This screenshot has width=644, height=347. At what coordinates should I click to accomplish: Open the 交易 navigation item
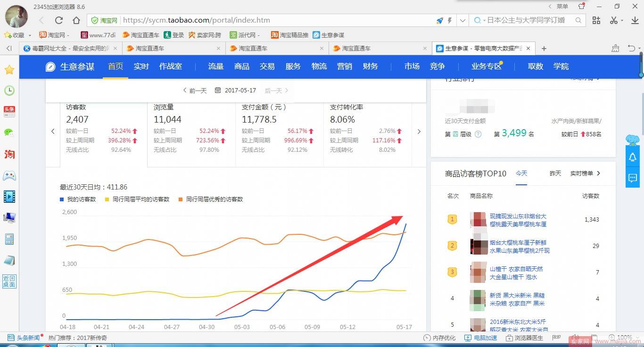267,66
